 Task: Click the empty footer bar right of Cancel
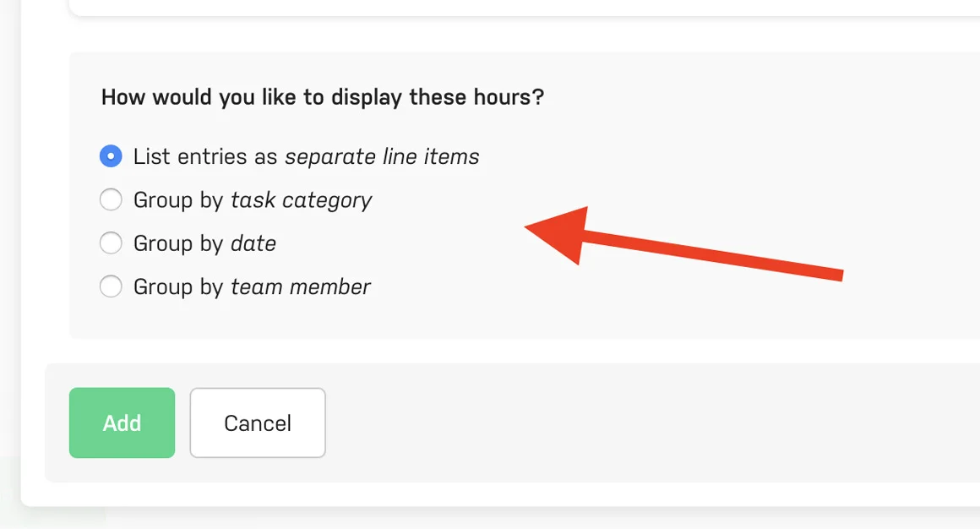651,423
